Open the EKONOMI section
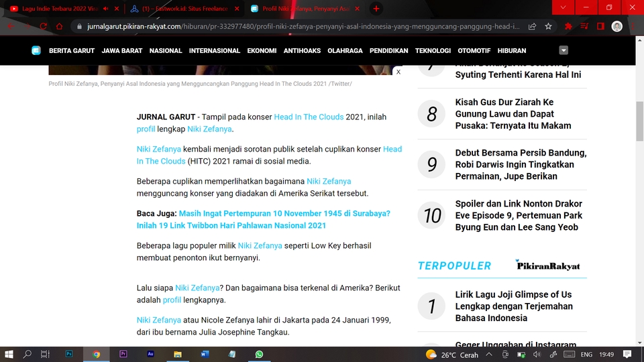Viewport: 644px width, 362px height. click(262, 50)
